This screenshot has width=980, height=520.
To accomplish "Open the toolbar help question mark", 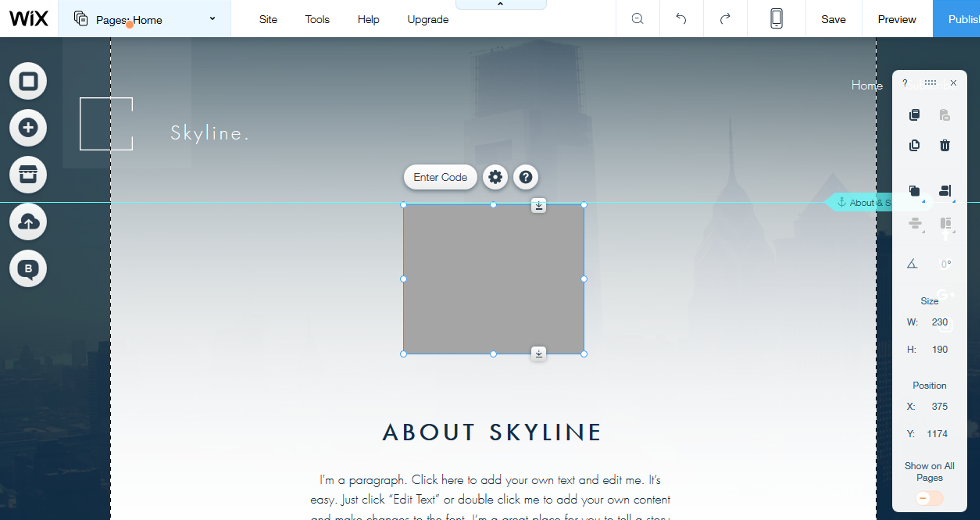I will [x=904, y=82].
